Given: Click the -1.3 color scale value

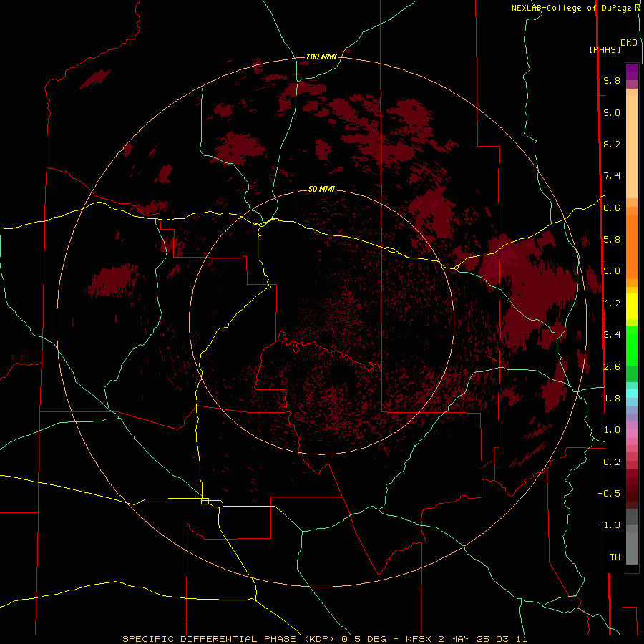Looking at the screenshot, I should tap(609, 525).
